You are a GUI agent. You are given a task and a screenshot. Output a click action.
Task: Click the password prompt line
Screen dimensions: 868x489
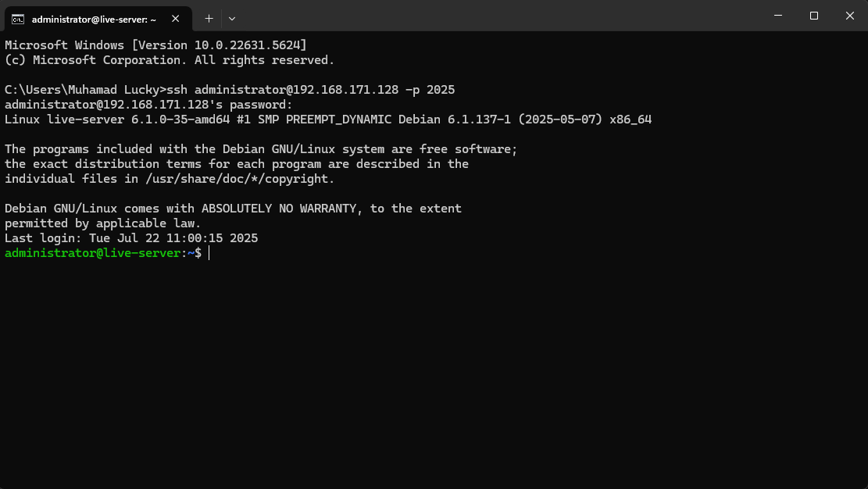[148, 105]
